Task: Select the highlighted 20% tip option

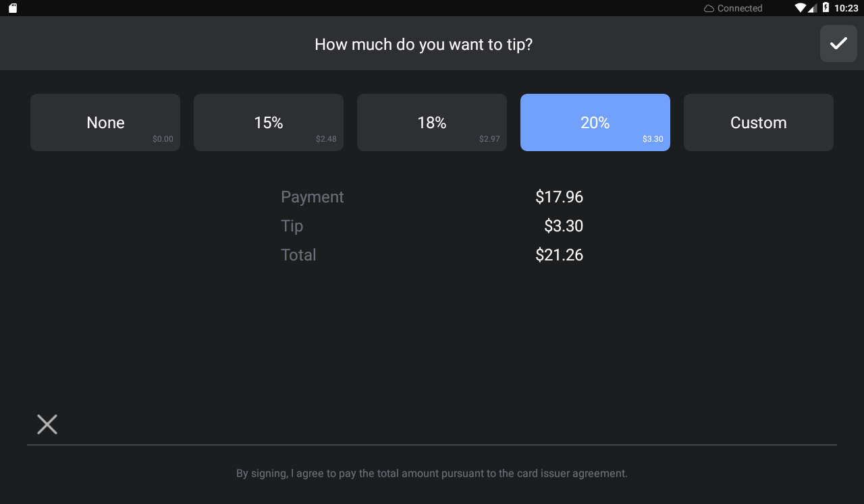Action: tap(595, 122)
